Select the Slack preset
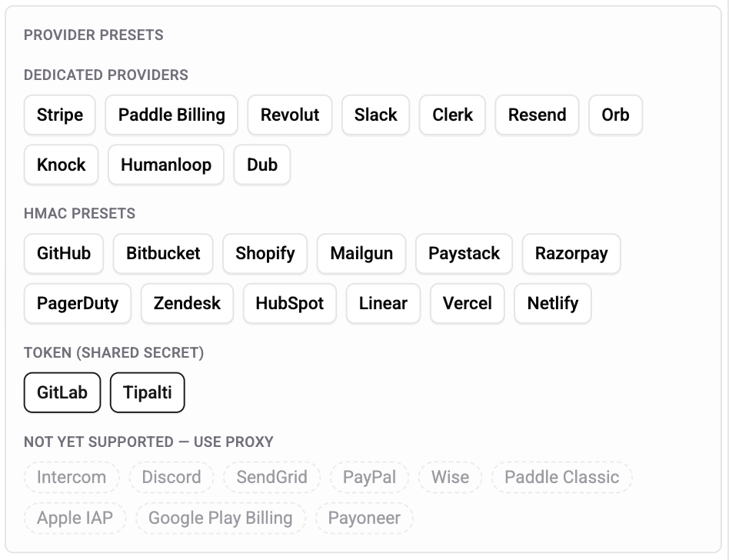729x560 pixels. point(375,115)
